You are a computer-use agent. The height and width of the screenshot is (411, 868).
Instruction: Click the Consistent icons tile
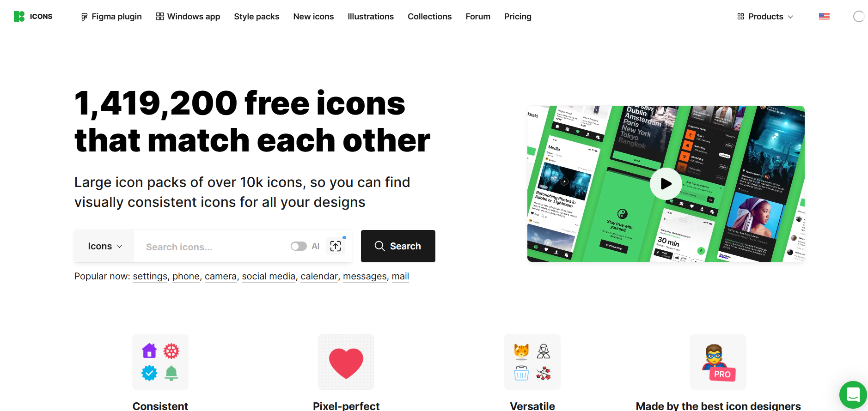pos(160,362)
